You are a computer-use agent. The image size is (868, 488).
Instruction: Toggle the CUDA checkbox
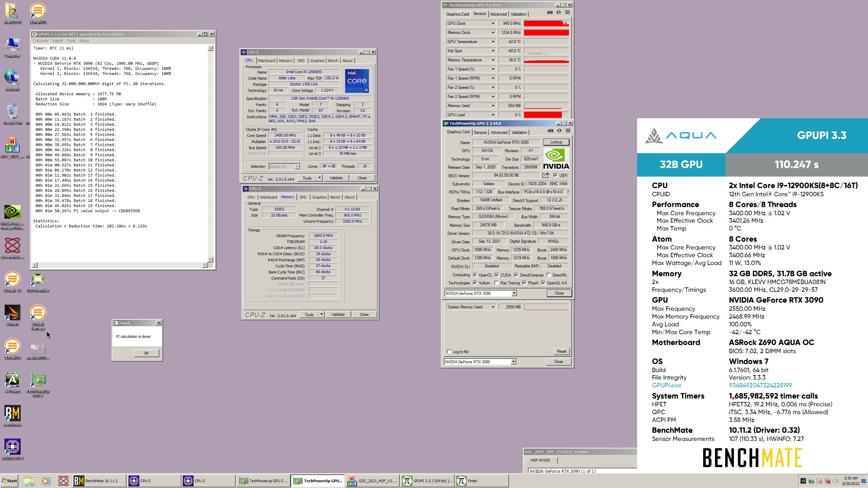click(x=497, y=275)
